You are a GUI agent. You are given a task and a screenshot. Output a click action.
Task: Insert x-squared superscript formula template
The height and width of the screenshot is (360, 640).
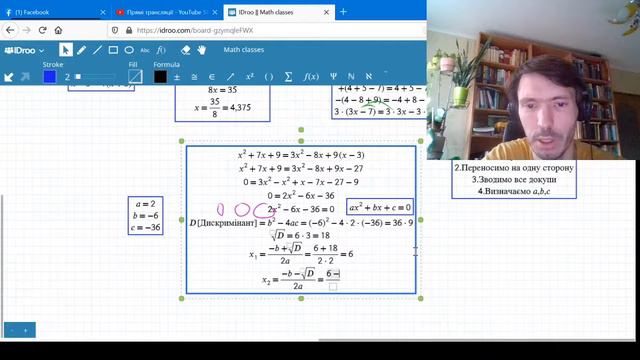pyautogui.click(x=250, y=76)
